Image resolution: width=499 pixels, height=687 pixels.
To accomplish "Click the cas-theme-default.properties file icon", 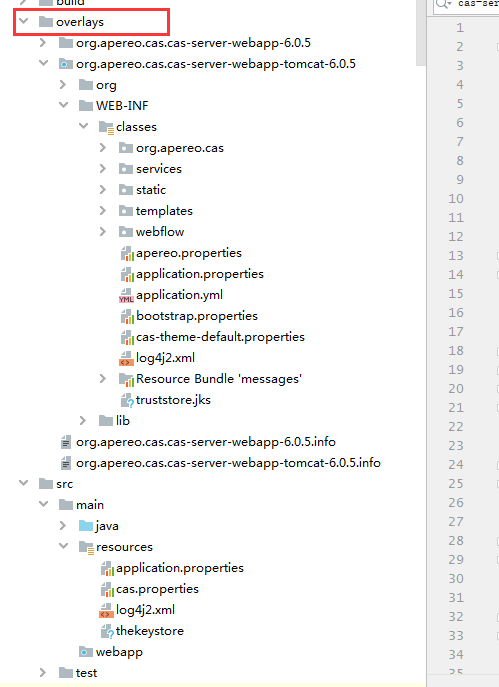I will 127,338.
